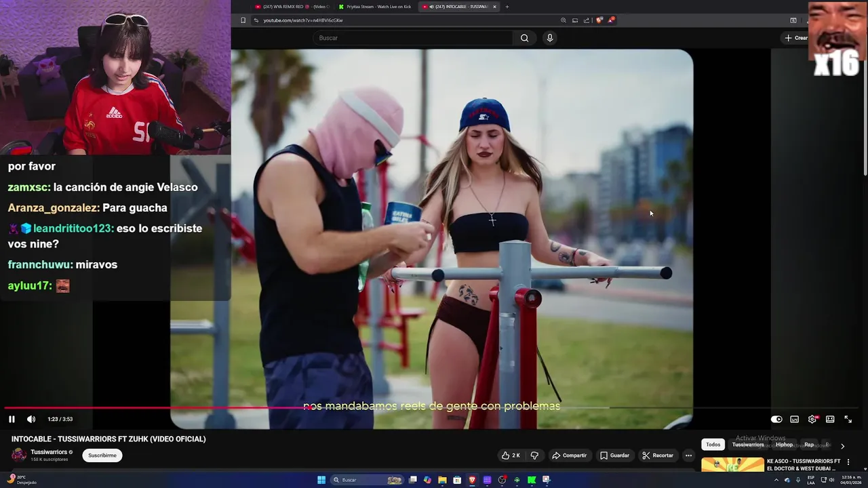The height and width of the screenshot is (488, 868).
Task: Open File Explorer from the taskbar
Action: [x=442, y=480]
